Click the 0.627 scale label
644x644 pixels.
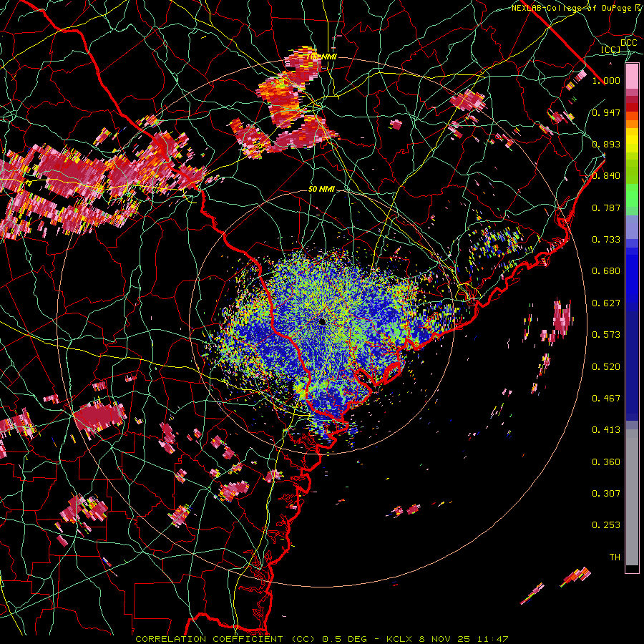point(606,303)
